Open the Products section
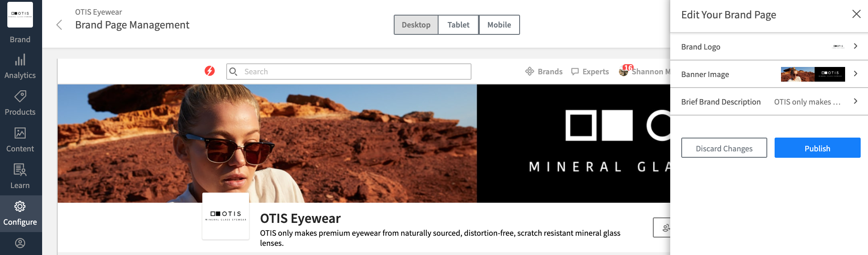 (20, 103)
